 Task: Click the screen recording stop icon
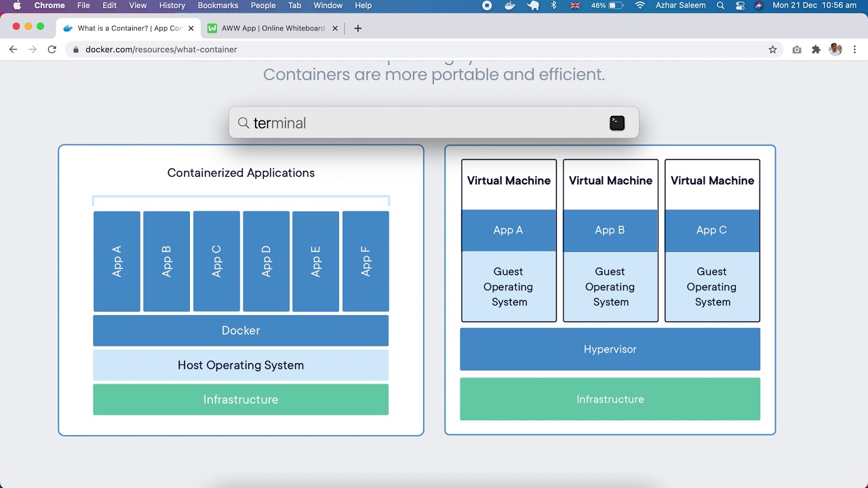(487, 5)
